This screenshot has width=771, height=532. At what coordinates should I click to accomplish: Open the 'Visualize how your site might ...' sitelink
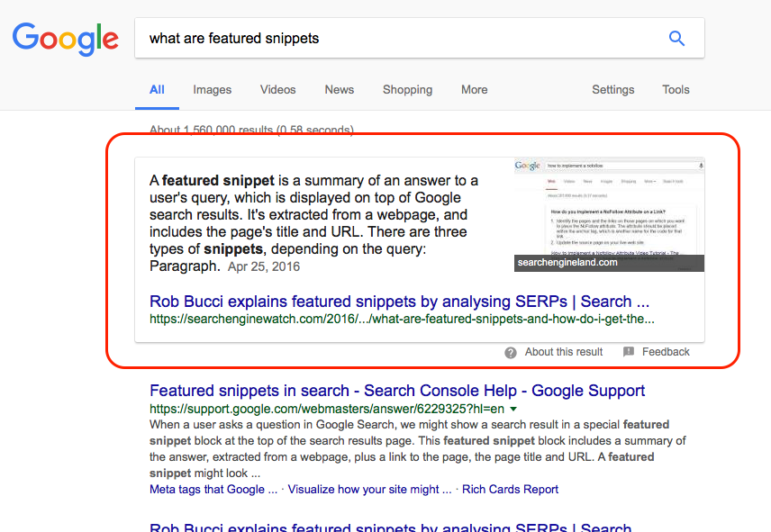click(369, 490)
